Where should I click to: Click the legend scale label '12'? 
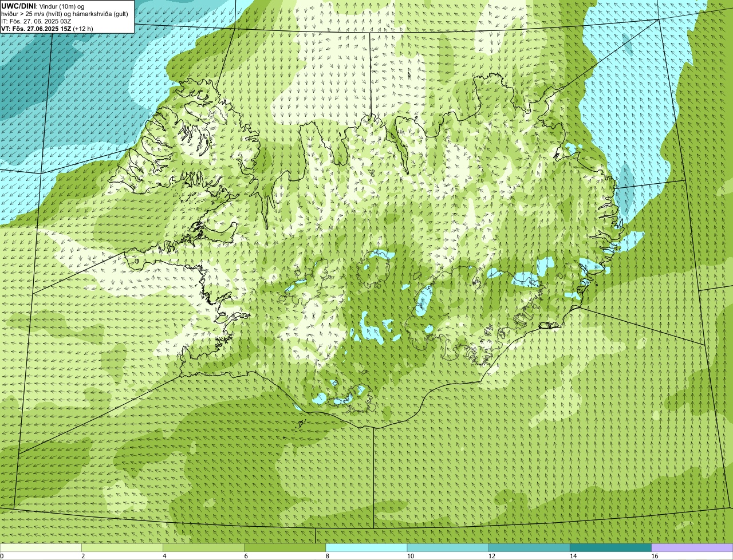point(491,556)
